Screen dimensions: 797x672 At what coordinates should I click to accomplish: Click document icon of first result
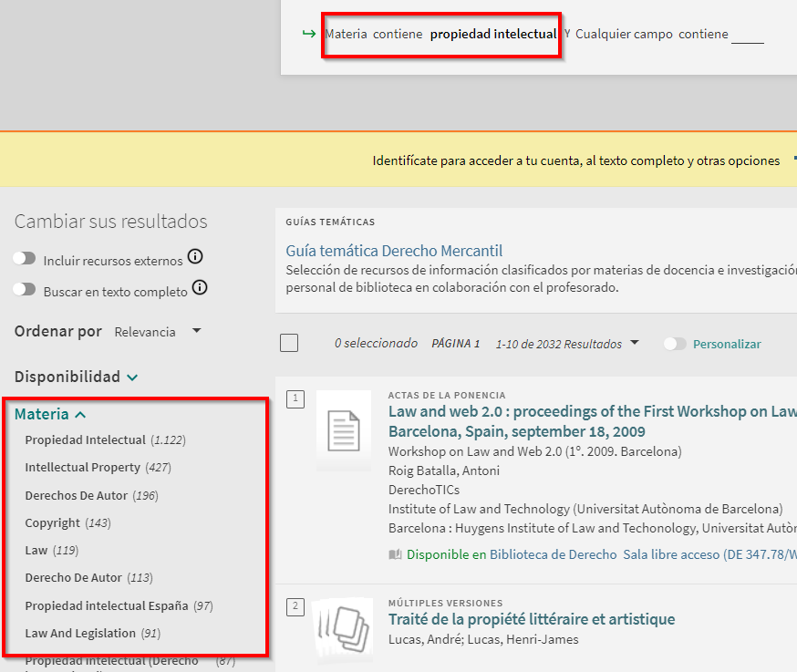click(x=344, y=430)
